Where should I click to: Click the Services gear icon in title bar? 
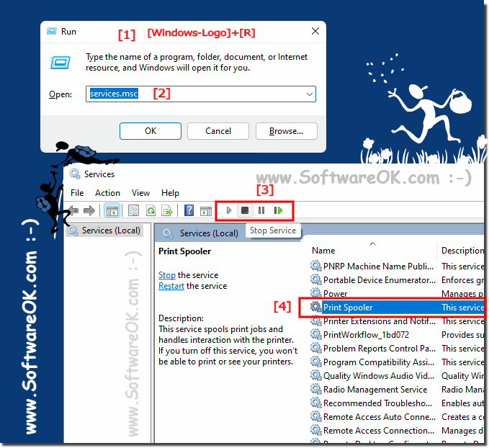click(74, 174)
